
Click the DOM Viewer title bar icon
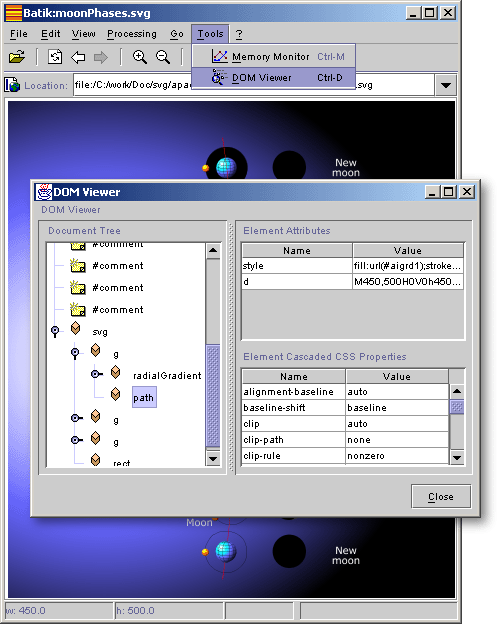[x=44, y=192]
